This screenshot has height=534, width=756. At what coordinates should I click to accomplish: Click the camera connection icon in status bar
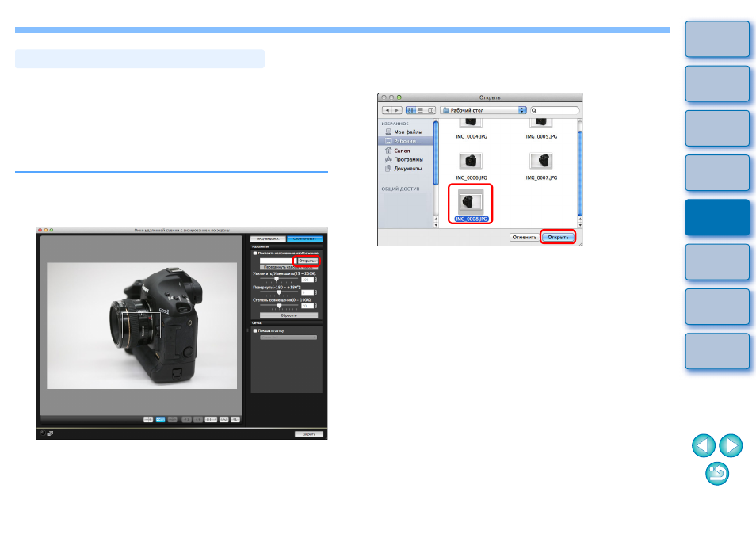tap(50, 433)
